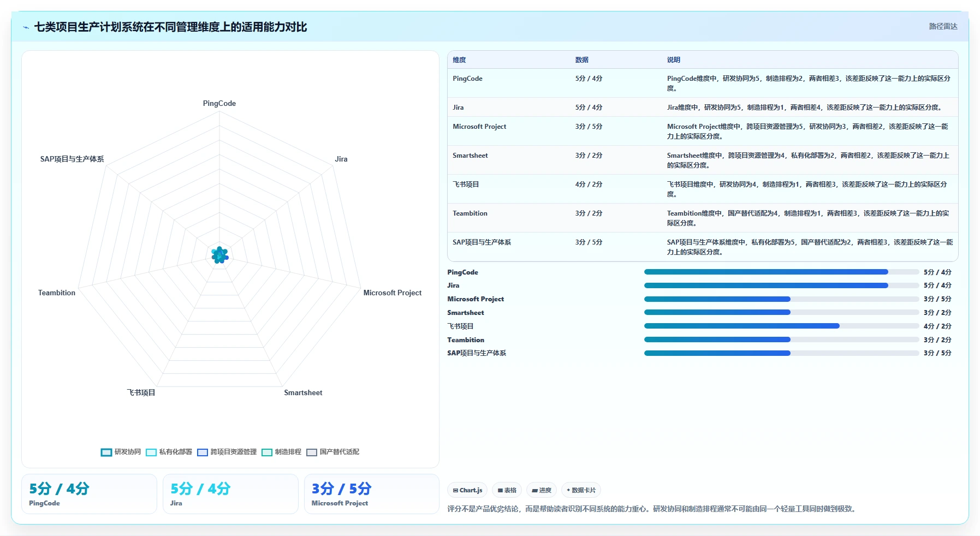980x536 pixels.
Task: Toggle the 国产替代适配 legend dataset
Action: tap(332, 452)
